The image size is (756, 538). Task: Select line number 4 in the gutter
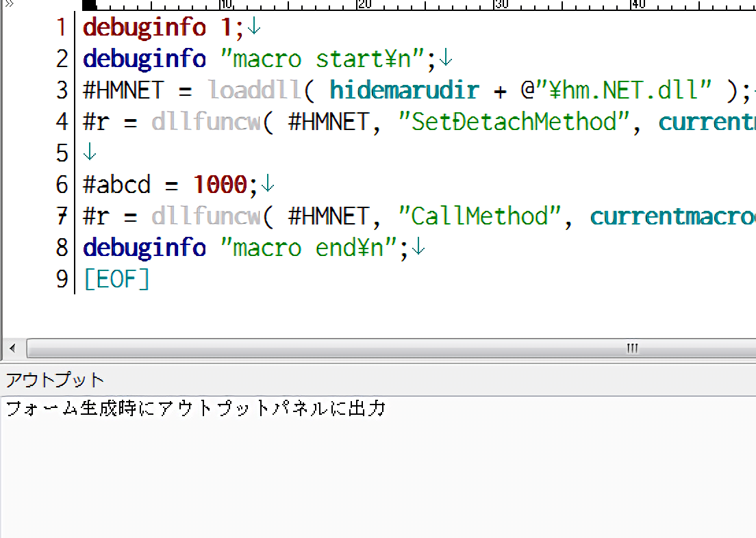coord(62,122)
